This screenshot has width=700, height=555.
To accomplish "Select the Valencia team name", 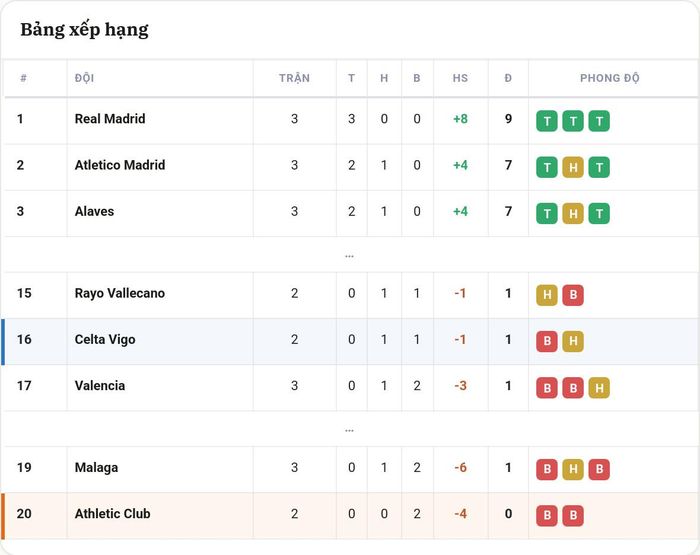I will (x=100, y=385).
